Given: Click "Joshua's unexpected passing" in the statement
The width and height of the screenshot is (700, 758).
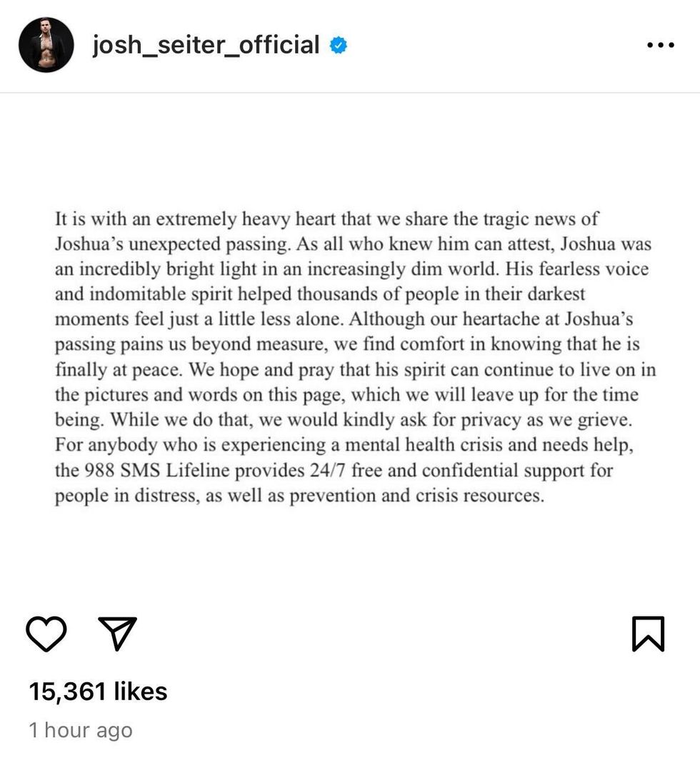Looking at the screenshot, I should 171,244.
